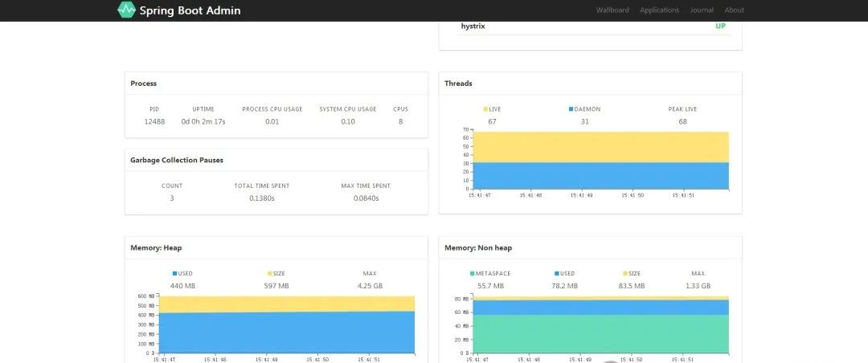868x363 pixels.
Task: Click the yellow SIZE swatch in Non heap
Action: pyautogui.click(x=625, y=273)
